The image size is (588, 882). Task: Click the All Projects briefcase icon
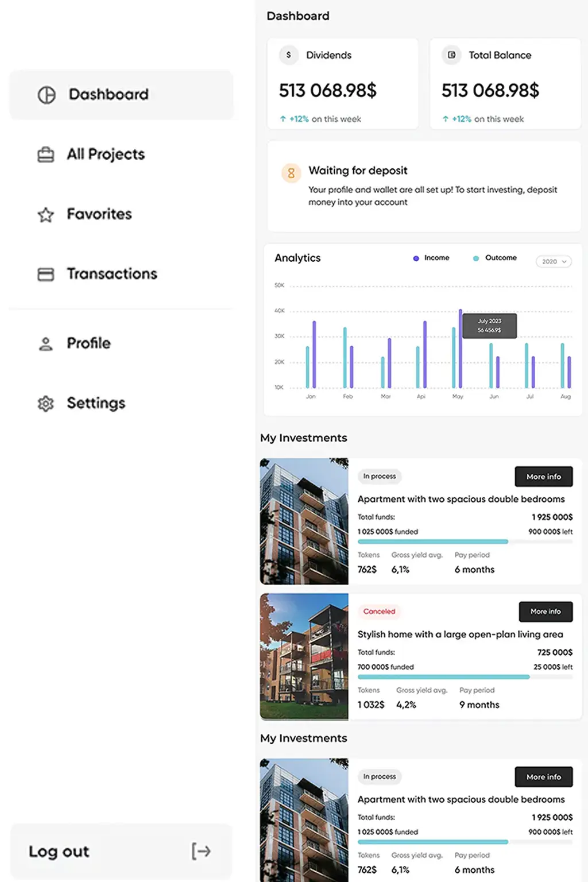pyautogui.click(x=46, y=154)
